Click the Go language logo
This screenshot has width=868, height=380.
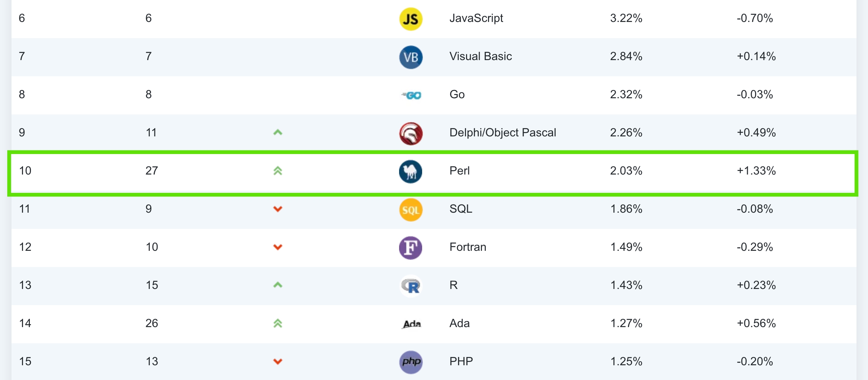click(411, 95)
